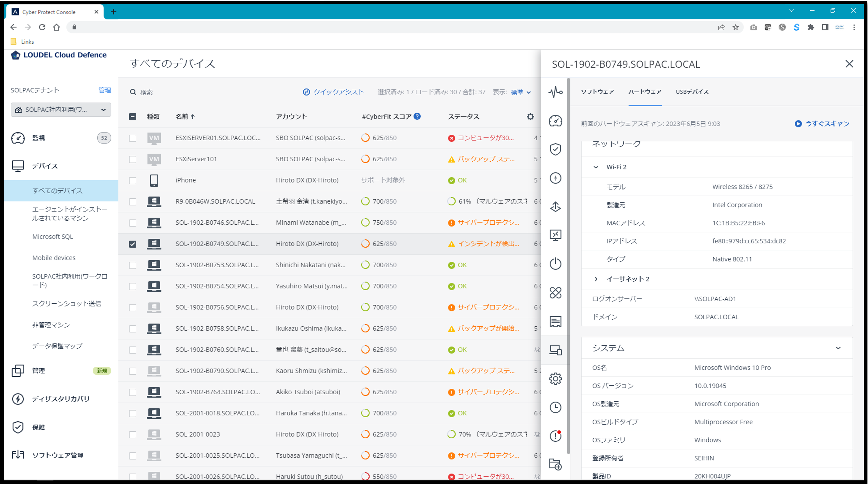
Task: Click the ディザスタリカバリ lightning icon in sidebar
Action: click(18, 399)
